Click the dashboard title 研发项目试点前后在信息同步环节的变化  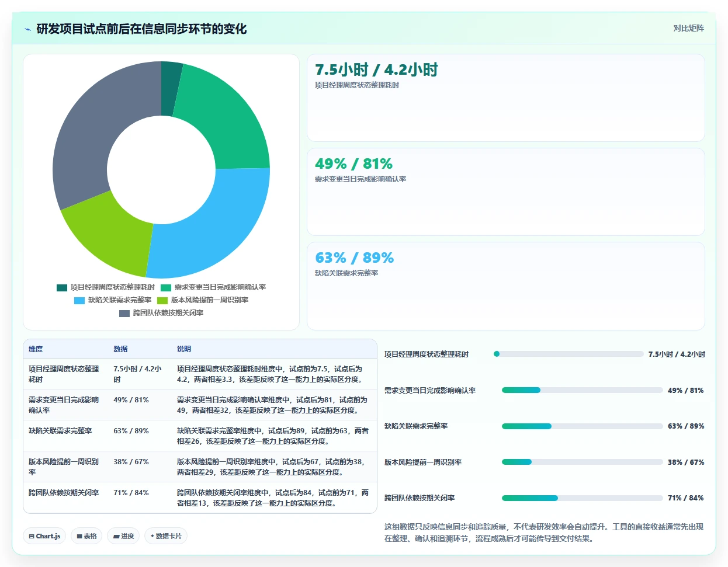pyautogui.click(x=141, y=29)
